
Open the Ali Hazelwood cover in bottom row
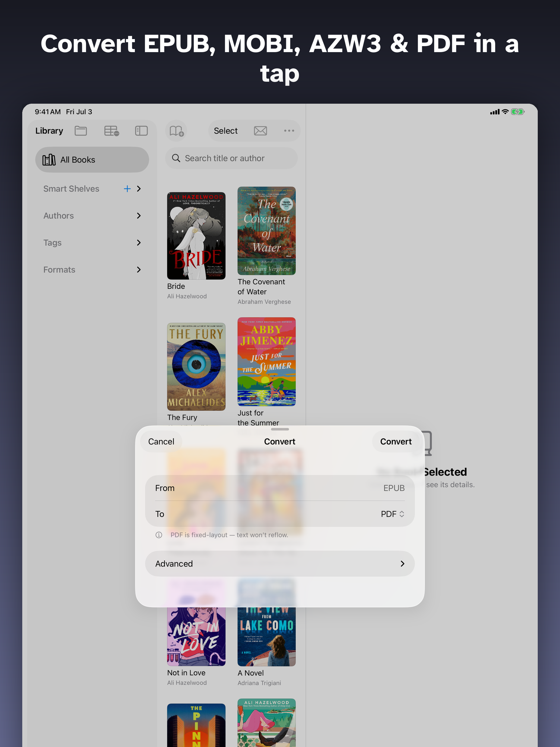pos(266,723)
